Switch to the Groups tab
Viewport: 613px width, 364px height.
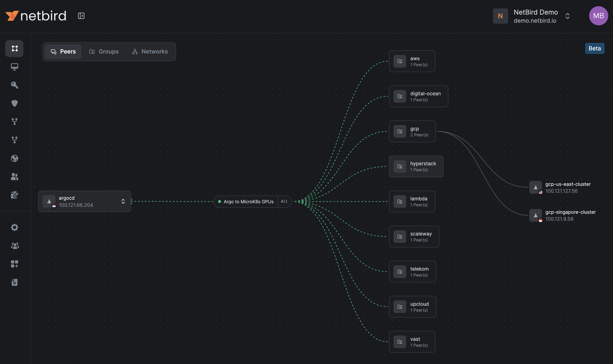tap(104, 52)
